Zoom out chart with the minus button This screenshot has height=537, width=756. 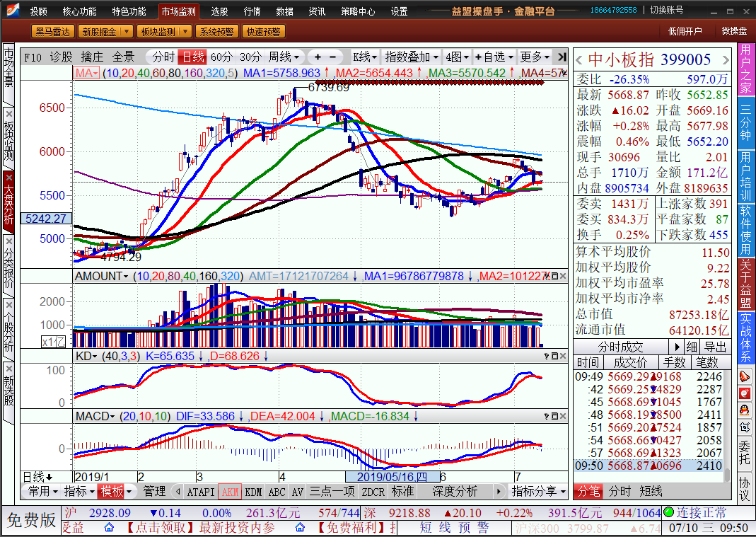333,57
